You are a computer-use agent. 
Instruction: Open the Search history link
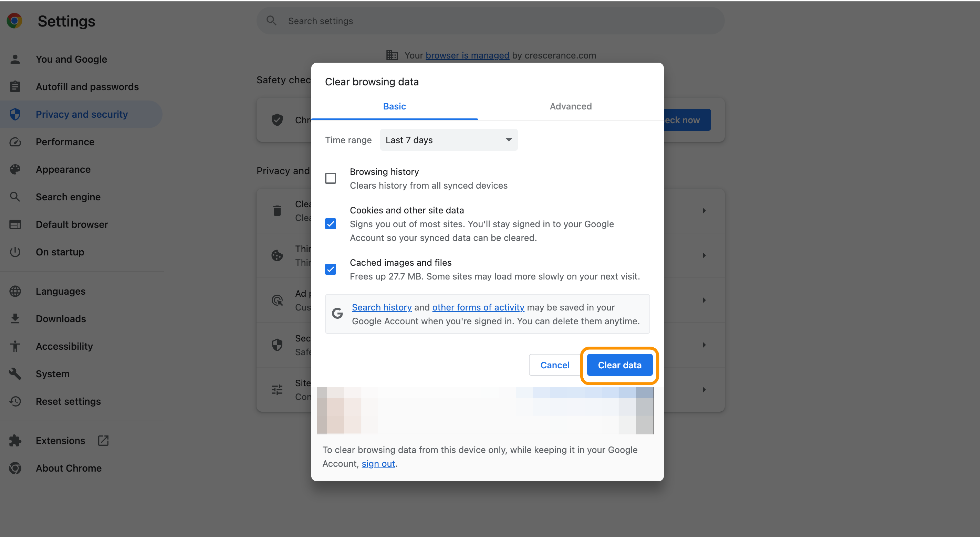(382, 307)
